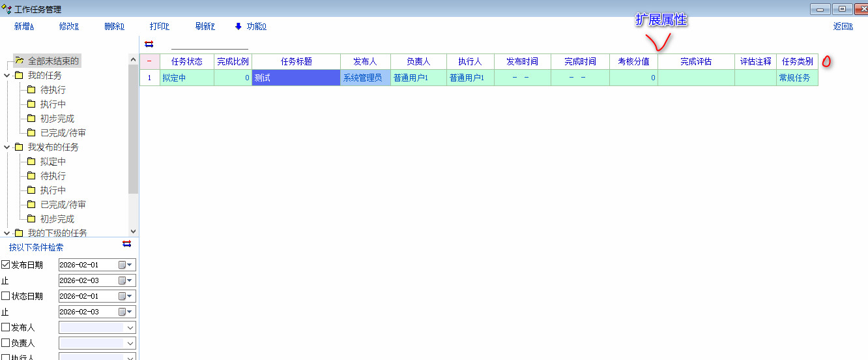Viewport: 868px width, 360px height.
Task: Click the blue down-arrow 功能 icon
Action: coord(239,27)
